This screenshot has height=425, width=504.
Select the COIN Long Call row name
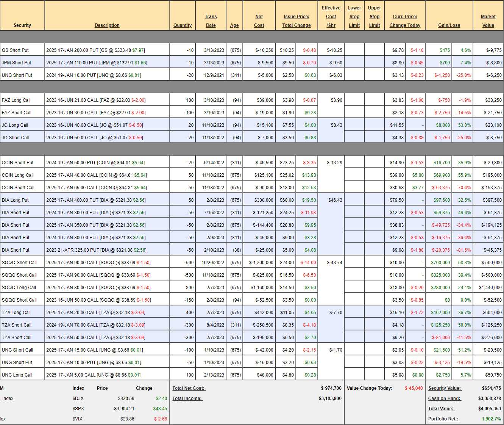coord(18,175)
